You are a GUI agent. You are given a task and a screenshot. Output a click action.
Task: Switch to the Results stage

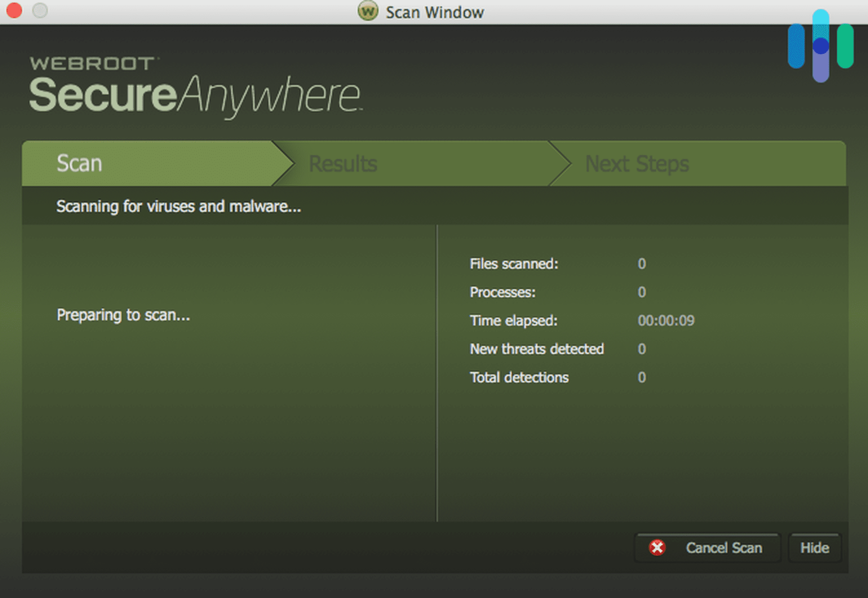[x=343, y=164]
